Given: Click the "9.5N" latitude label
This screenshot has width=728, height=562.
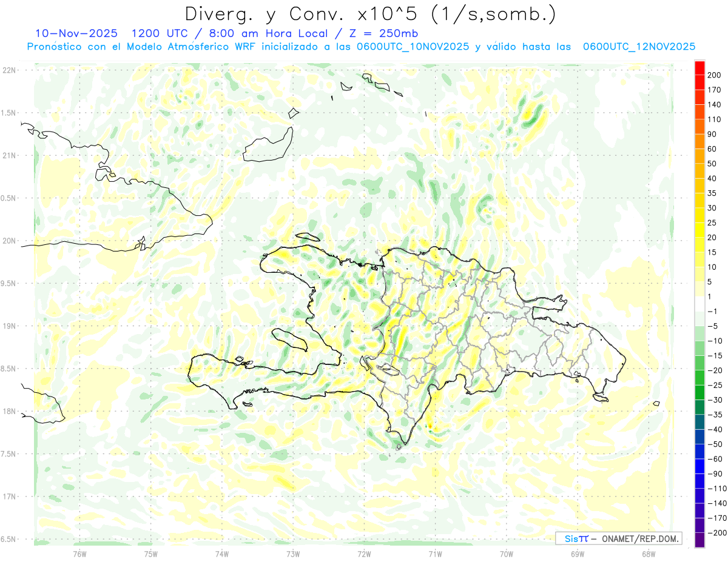Looking at the screenshot, I should (x=9, y=284).
